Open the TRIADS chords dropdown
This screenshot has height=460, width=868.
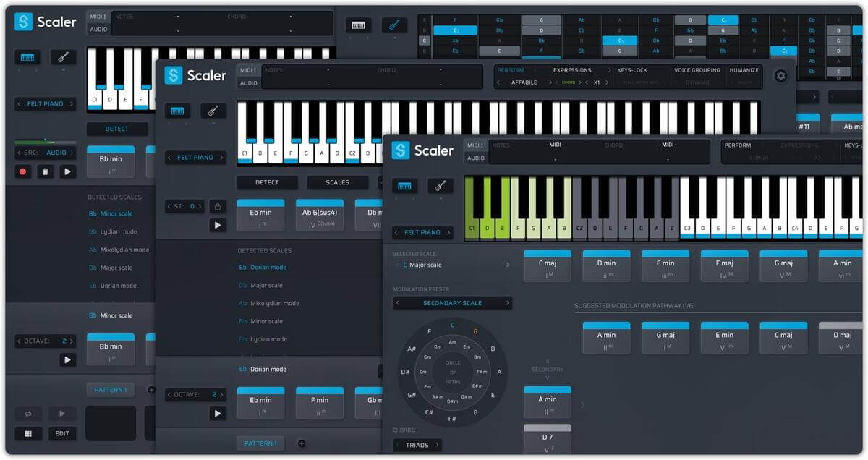click(x=417, y=445)
